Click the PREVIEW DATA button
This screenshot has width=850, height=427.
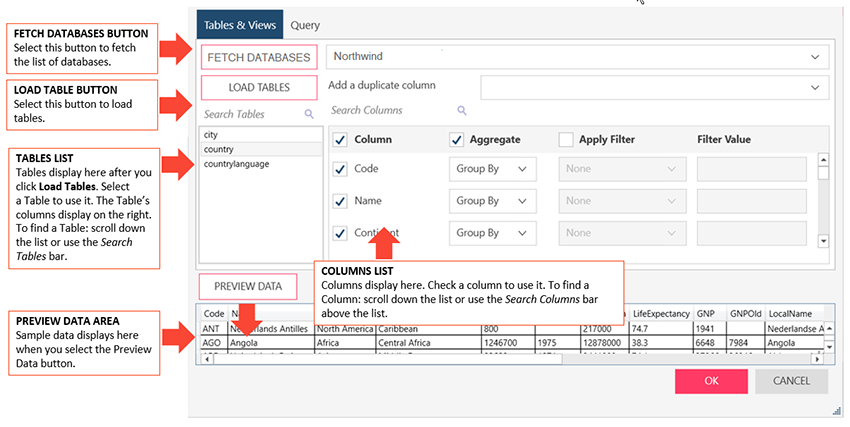point(248,287)
